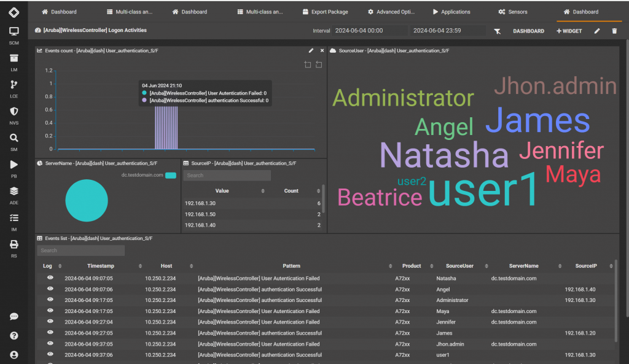The height and width of the screenshot is (364, 629).
Task: View log of 09:07:06 Angel event
Action: click(50, 288)
